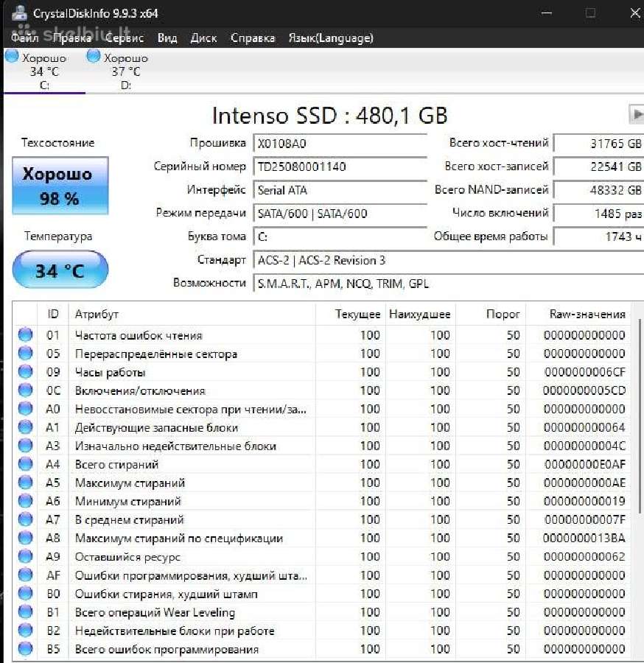The image size is (644, 663).
Task: Click status orb for attribute B2
Action: 25,631
